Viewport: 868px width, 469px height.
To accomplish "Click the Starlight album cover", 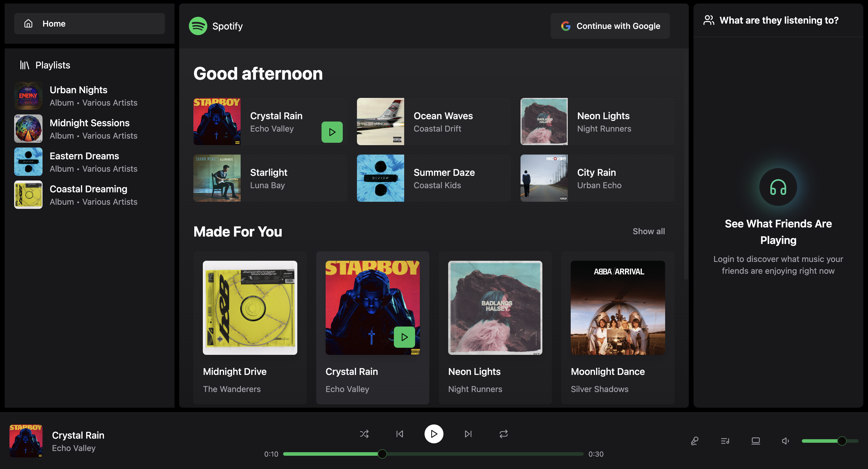I will pos(217,178).
